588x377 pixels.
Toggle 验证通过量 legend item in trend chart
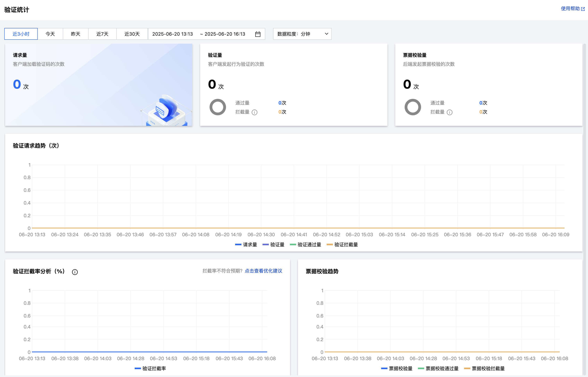pyautogui.click(x=306, y=244)
